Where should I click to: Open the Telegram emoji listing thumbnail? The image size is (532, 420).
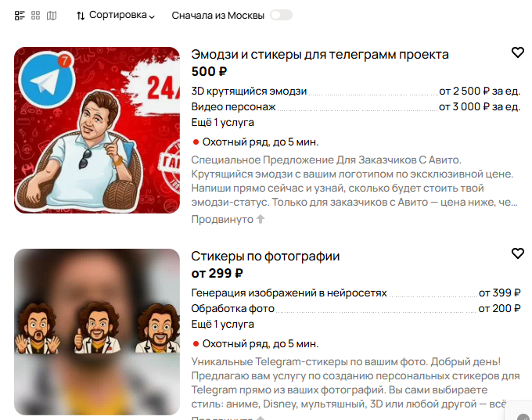pos(97,131)
